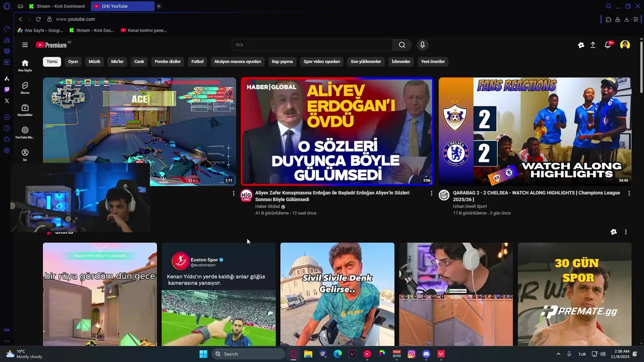Click the Windows taskbar Search box
The width and height of the screenshot is (644, 362).
(x=248, y=354)
